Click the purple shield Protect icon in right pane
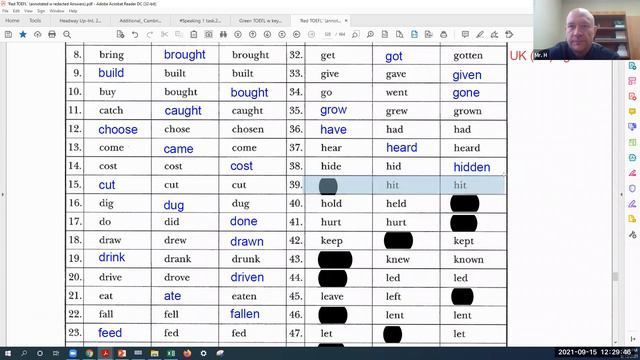 632,188
